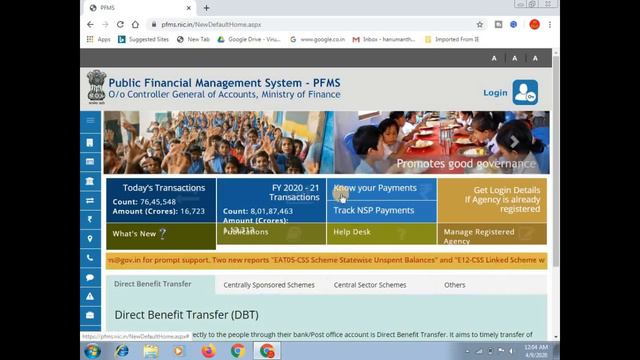Switch to Central Sector Schemes tab

[370, 285]
